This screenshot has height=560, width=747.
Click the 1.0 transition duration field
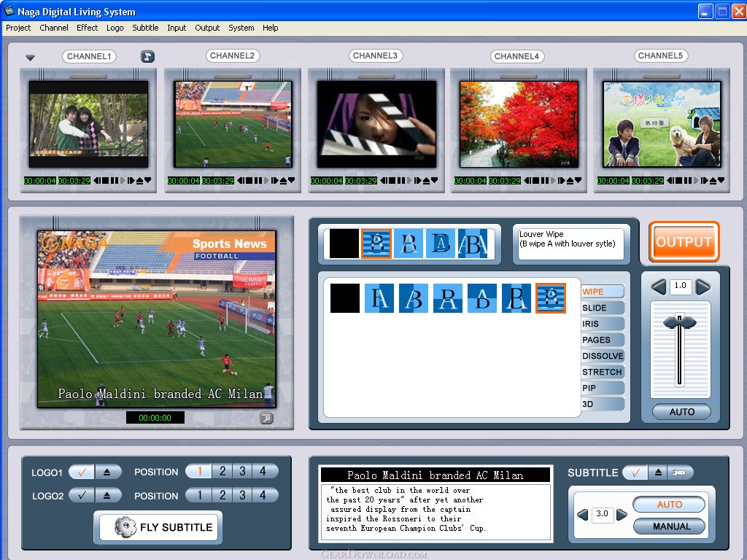point(681,286)
